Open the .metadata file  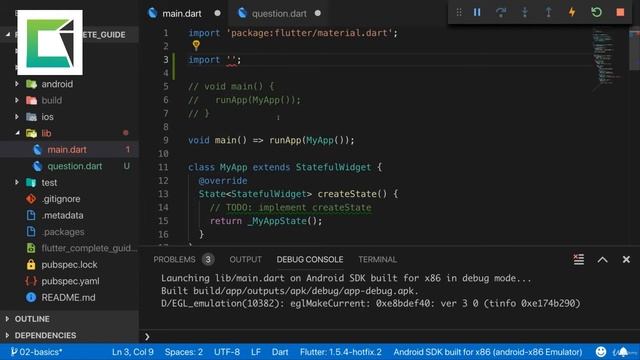pyautogui.click(x=62, y=215)
